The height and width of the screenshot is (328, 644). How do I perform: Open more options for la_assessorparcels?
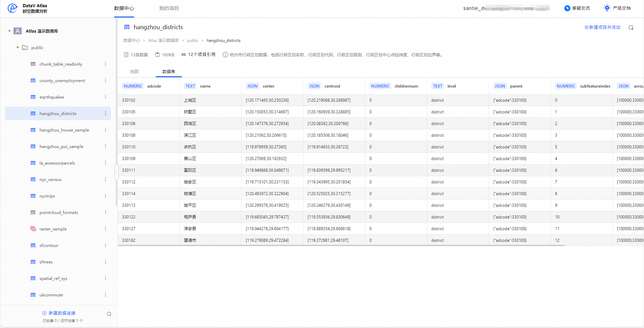106,163
